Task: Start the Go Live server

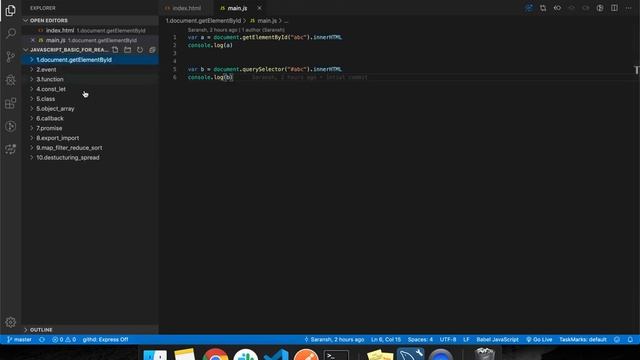Action: 539,340
